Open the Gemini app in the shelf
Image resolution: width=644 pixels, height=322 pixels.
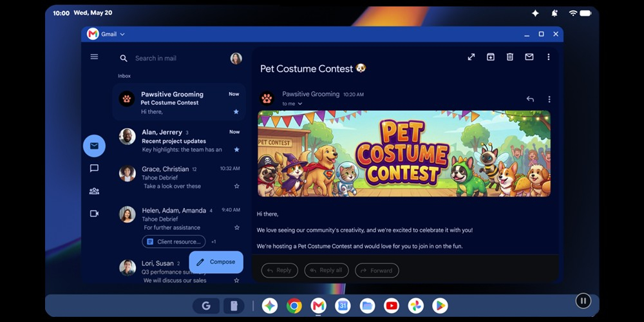(x=270, y=305)
